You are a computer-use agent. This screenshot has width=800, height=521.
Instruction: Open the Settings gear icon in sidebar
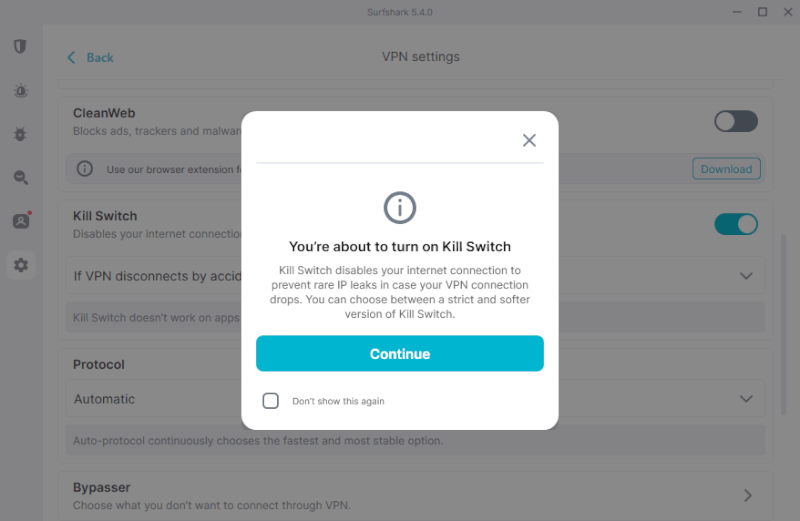click(x=21, y=265)
